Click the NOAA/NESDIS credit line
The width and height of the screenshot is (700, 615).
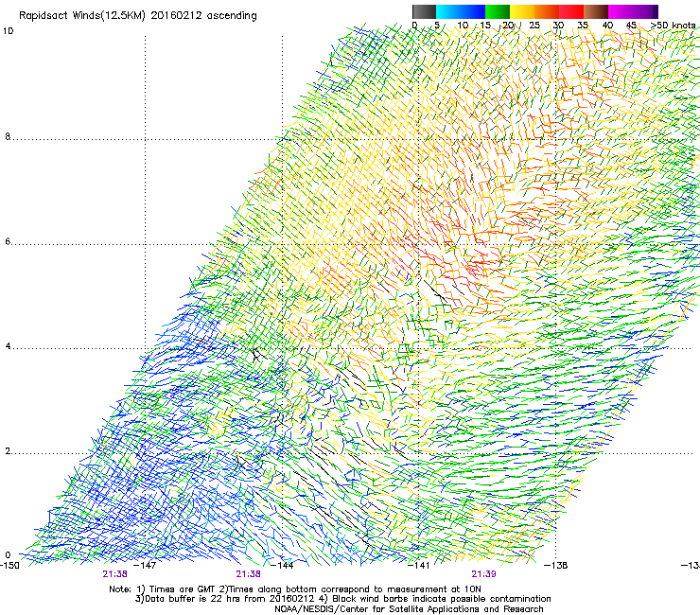pyautogui.click(x=409, y=609)
